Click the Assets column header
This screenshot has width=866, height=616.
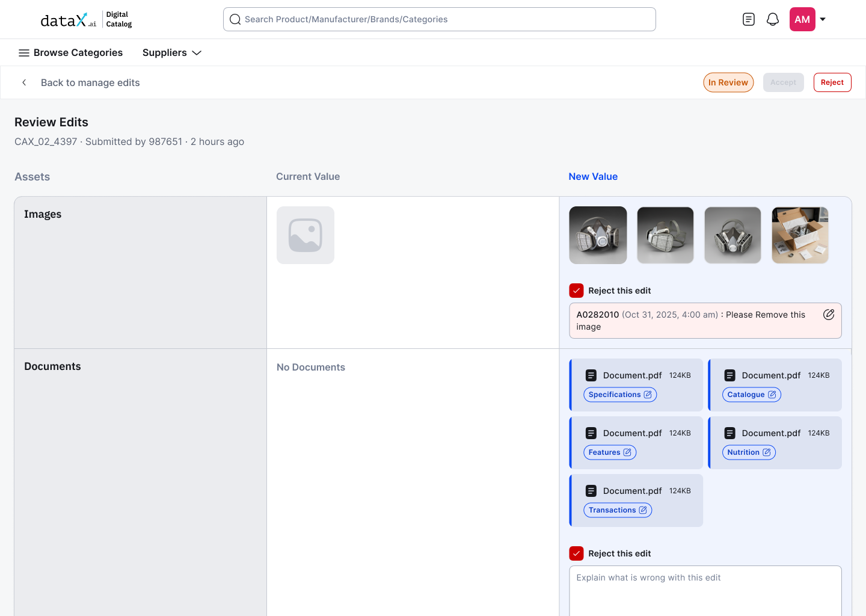point(32,177)
